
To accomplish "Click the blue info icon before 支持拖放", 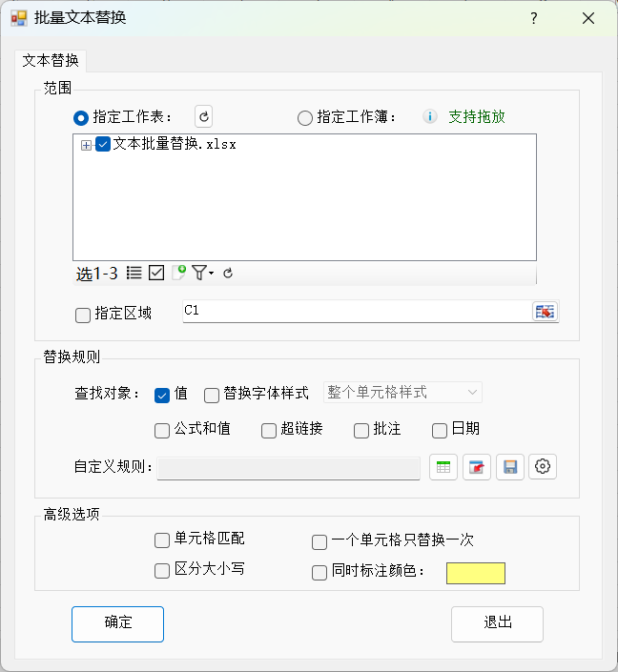I will coord(430,117).
